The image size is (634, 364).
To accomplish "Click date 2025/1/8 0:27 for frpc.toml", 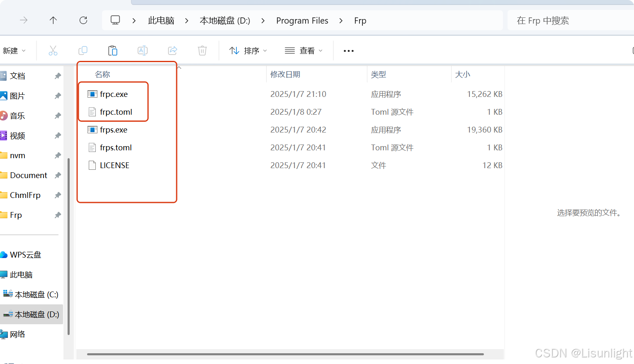I will pyautogui.click(x=296, y=112).
